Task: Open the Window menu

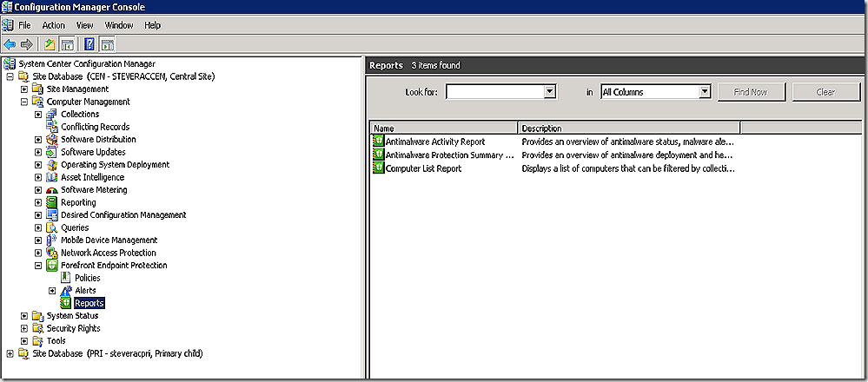Action: coord(119,25)
